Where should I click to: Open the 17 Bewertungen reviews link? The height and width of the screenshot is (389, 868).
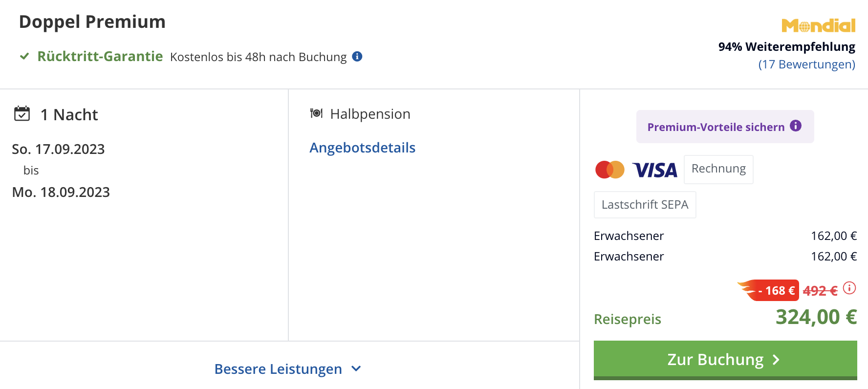tap(807, 65)
